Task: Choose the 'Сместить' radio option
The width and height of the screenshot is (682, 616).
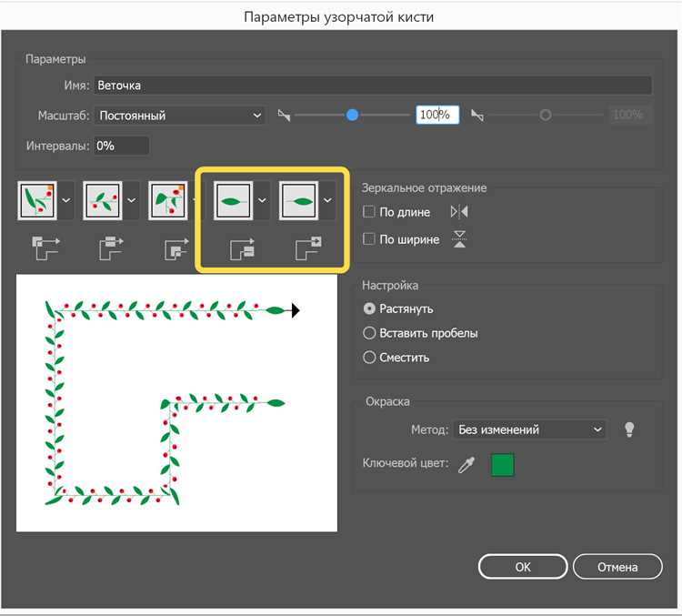Action: (369, 358)
